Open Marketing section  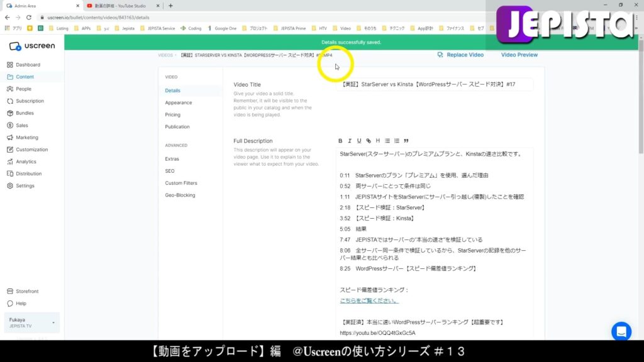click(23, 138)
